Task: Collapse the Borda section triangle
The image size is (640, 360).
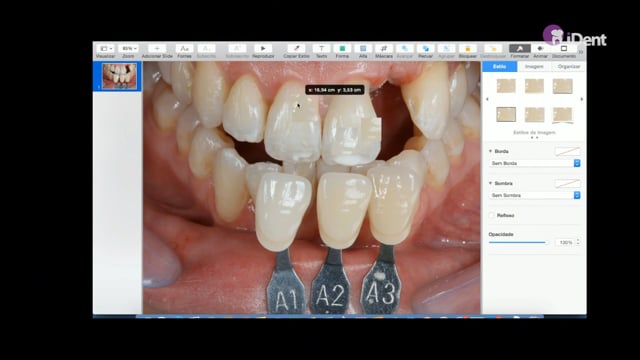Action: (490, 151)
